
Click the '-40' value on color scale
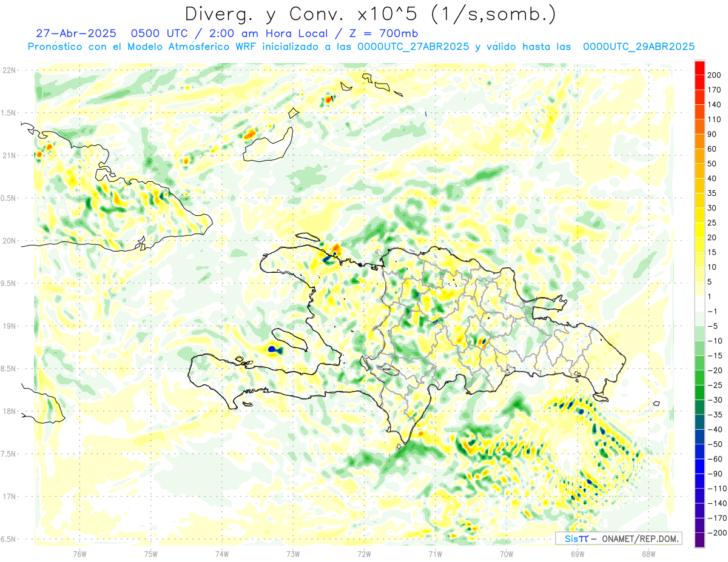point(715,430)
